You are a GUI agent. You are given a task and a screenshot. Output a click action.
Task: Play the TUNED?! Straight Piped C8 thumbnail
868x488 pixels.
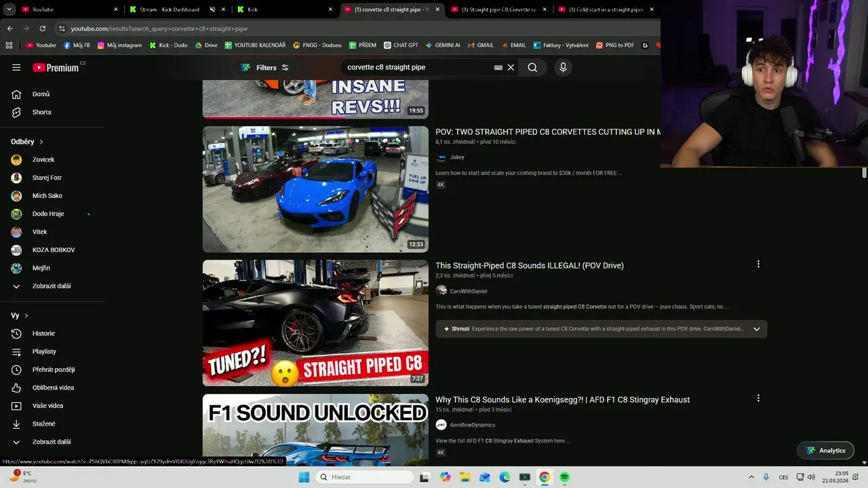click(x=315, y=323)
